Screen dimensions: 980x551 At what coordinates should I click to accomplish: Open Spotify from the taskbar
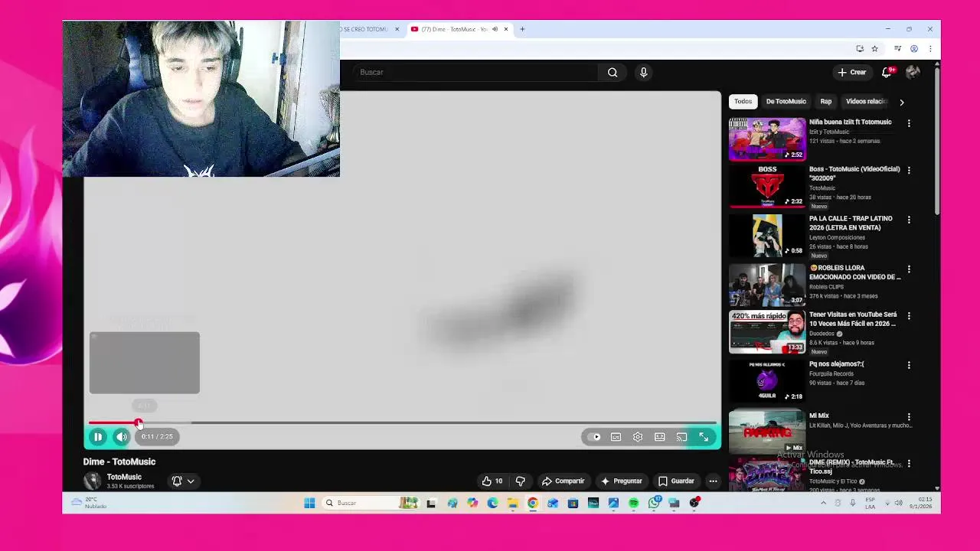point(634,503)
